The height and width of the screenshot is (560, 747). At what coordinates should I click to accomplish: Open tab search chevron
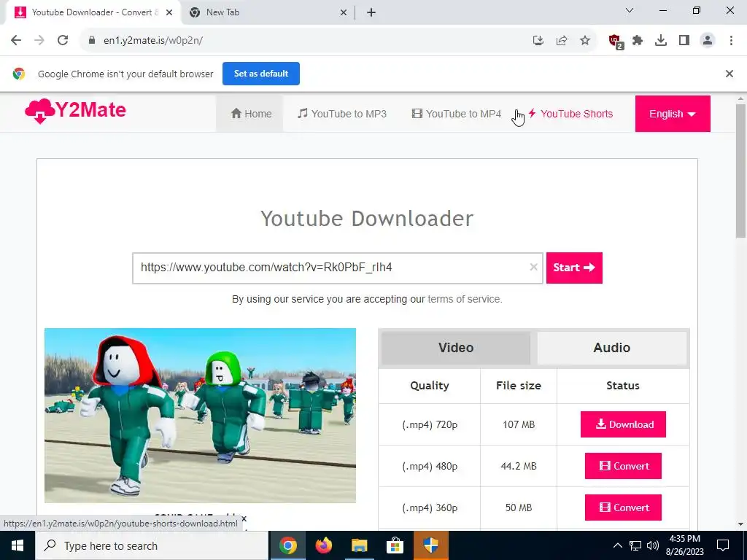click(x=630, y=10)
